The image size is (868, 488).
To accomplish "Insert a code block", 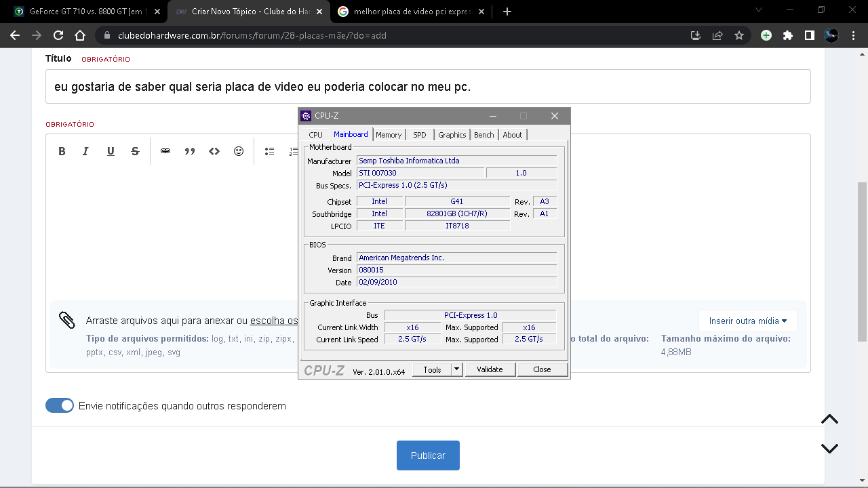I will pyautogui.click(x=214, y=151).
